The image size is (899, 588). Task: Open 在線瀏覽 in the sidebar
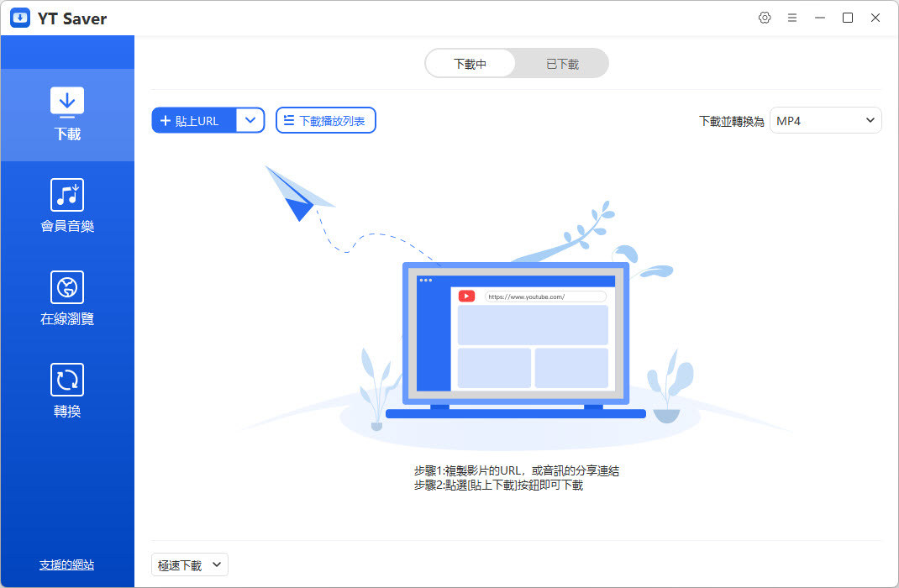tap(66, 298)
